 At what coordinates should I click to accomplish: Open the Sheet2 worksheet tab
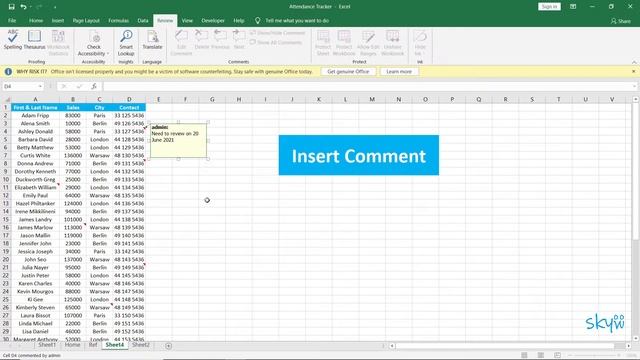[x=141, y=345]
